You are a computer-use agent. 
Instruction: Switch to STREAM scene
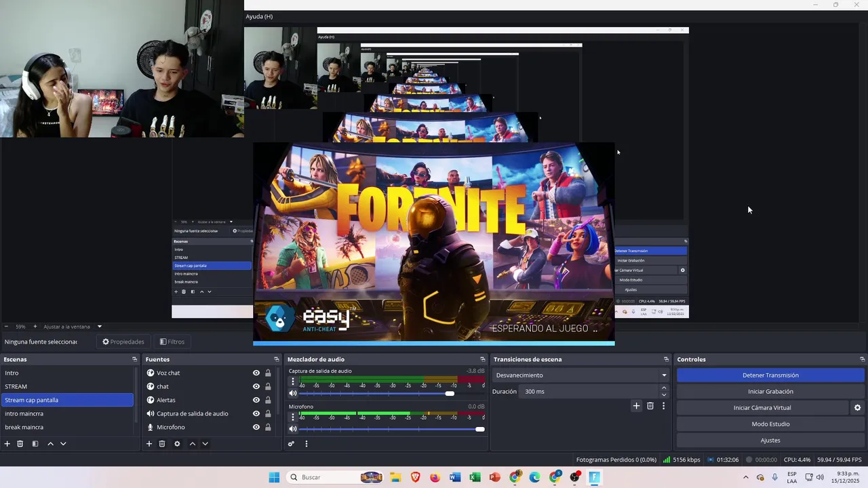click(x=67, y=386)
